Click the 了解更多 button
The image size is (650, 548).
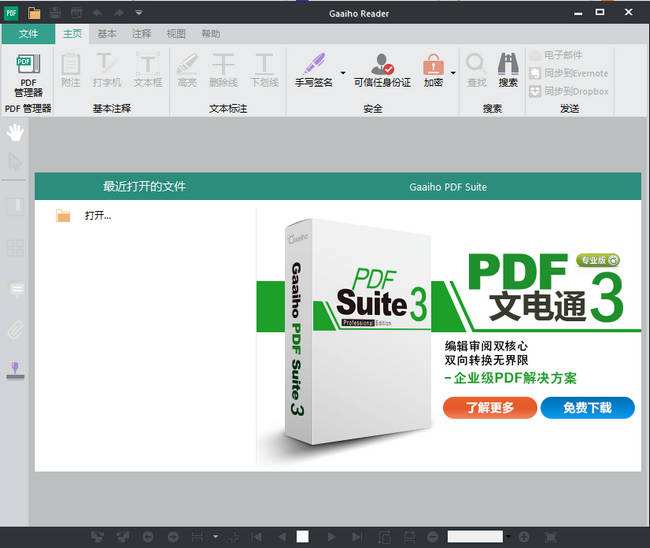(490, 408)
